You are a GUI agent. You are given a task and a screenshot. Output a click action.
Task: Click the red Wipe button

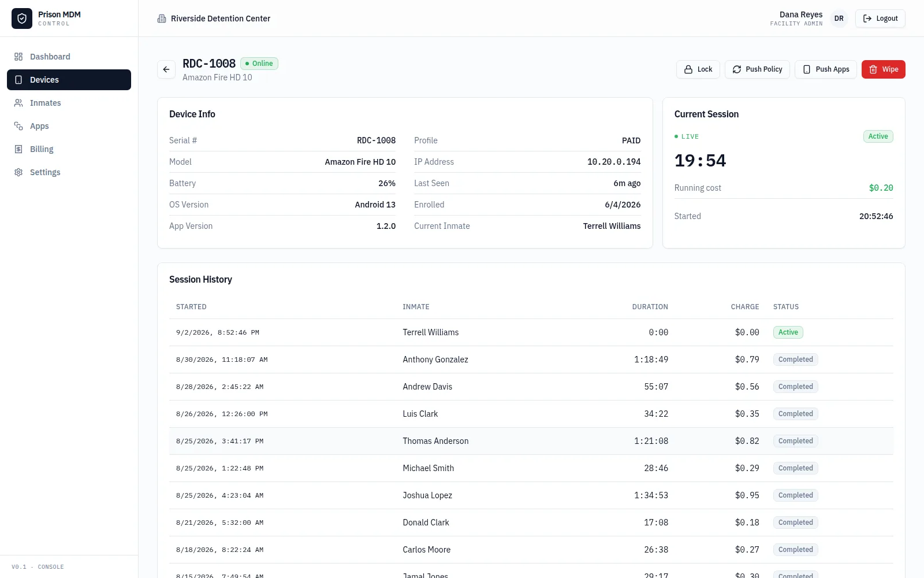click(884, 69)
